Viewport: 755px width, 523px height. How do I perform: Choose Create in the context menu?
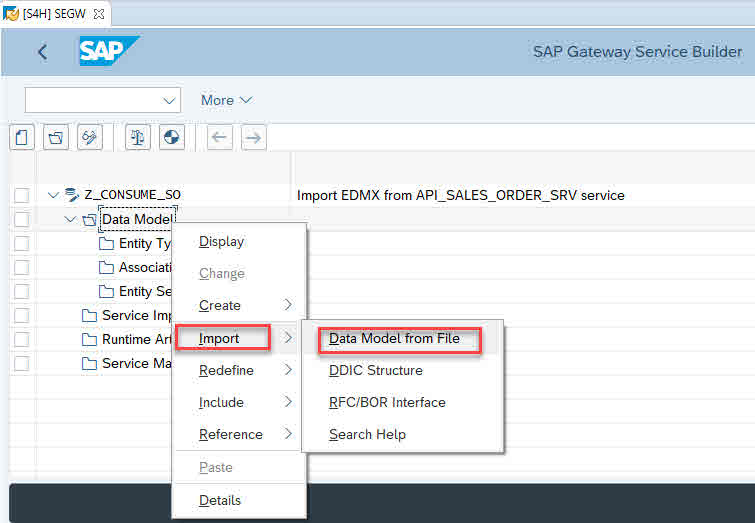tap(239, 305)
